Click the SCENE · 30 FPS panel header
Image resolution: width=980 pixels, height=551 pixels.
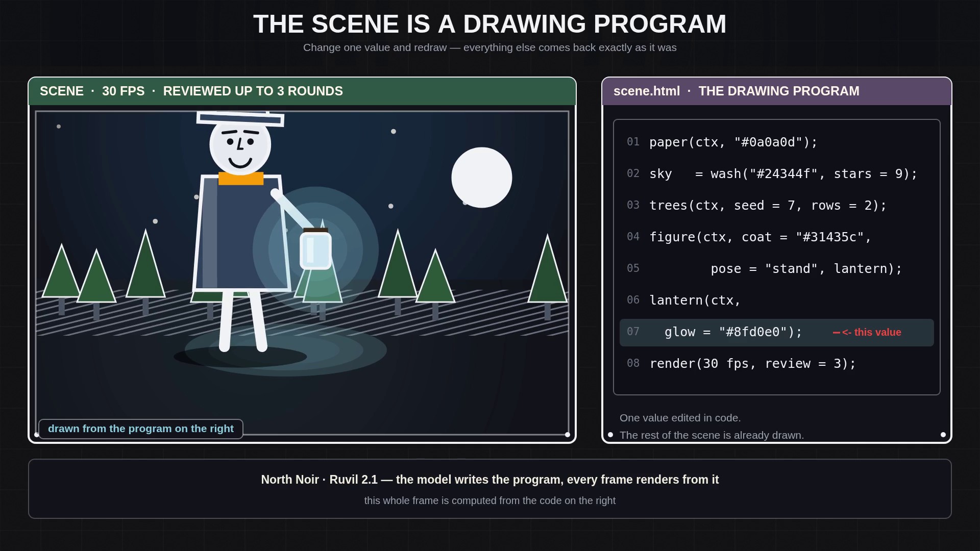tap(302, 91)
